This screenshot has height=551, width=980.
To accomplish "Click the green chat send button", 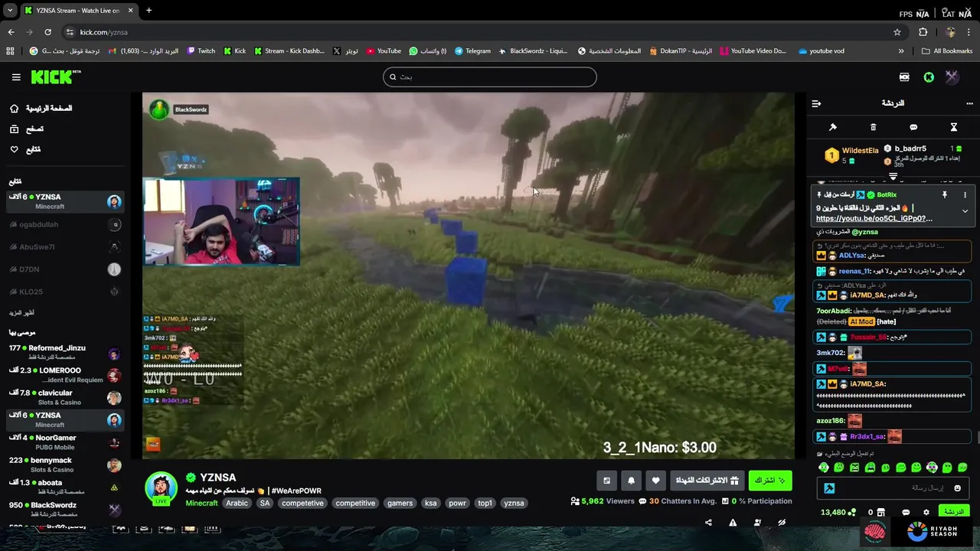I will tap(953, 512).
